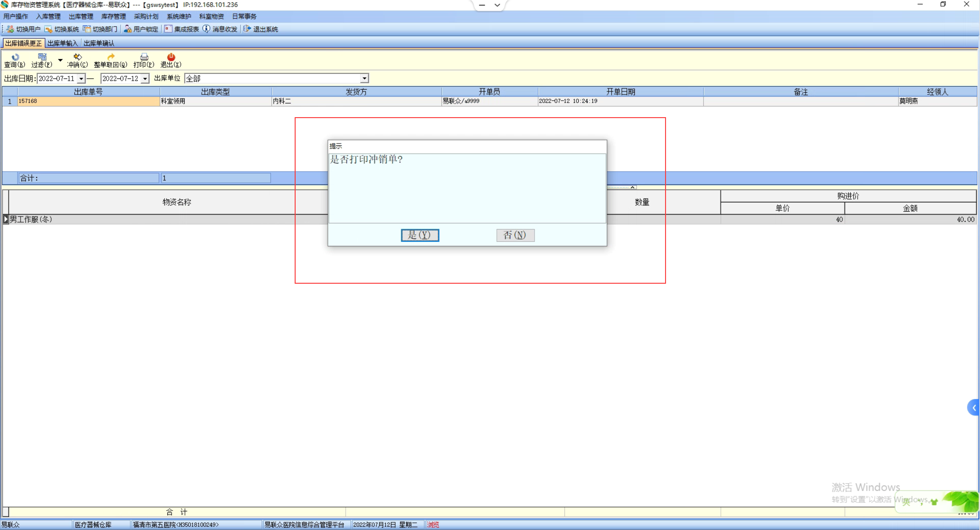
Task: Collapse the panel splitter arrow above 数量
Action: click(632, 187)
